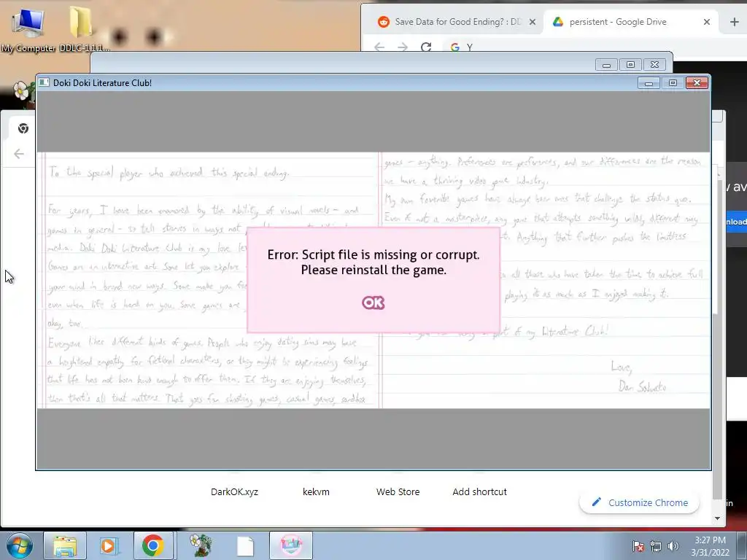Click back arrow in the lower Chrome window
The height and width of the screenshot is (560, 747).
coord(18,154)
